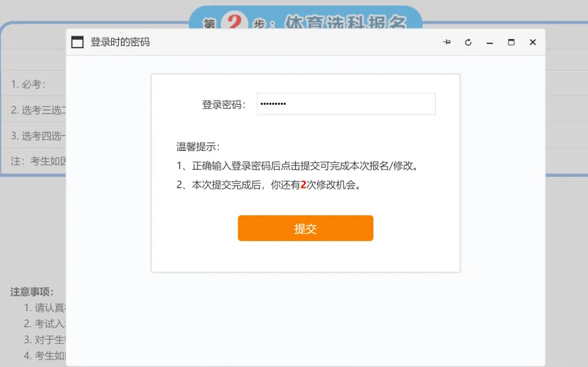This screenshot has width=588, height=367.
Task: Pin the dialog with the pin icon
Action: (447, 42)
